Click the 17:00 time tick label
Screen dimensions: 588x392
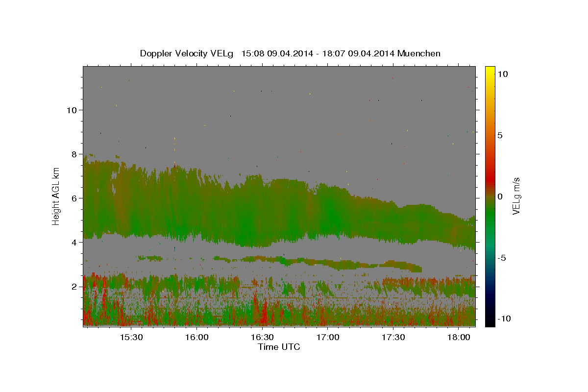click(x=328, y=338)
